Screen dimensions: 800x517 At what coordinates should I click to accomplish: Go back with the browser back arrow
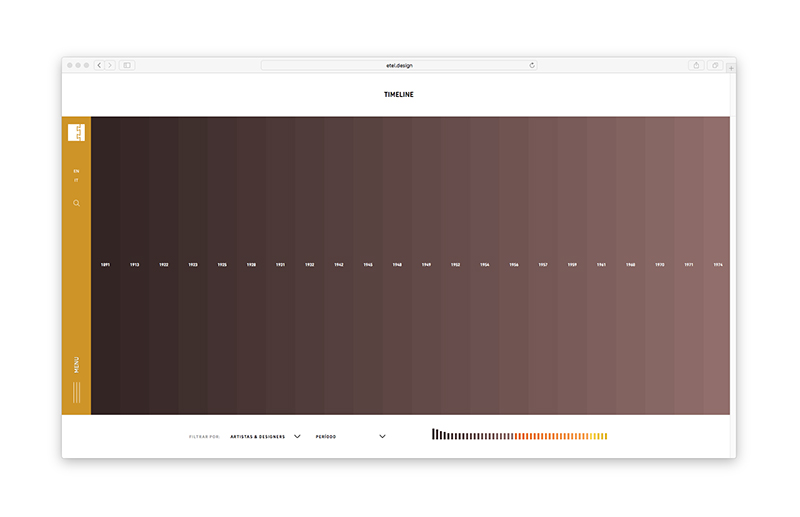point(99,65)
